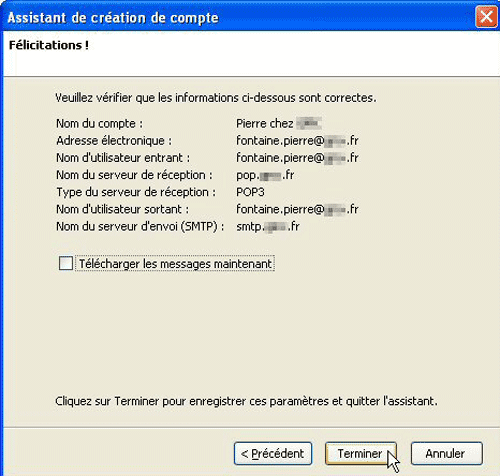The image size is (500, 476).
Task: Click the Veuillez vérifier instruction text
Action: 216,98
